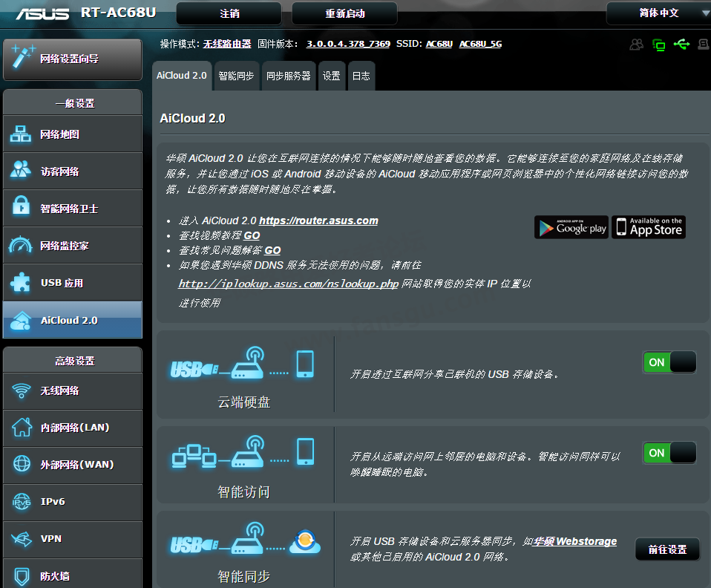Image resolution: width=711 pixels, height=588 pixels.
Task: Click the firewall shield icon in sidebar
Action: click(22, 576)
